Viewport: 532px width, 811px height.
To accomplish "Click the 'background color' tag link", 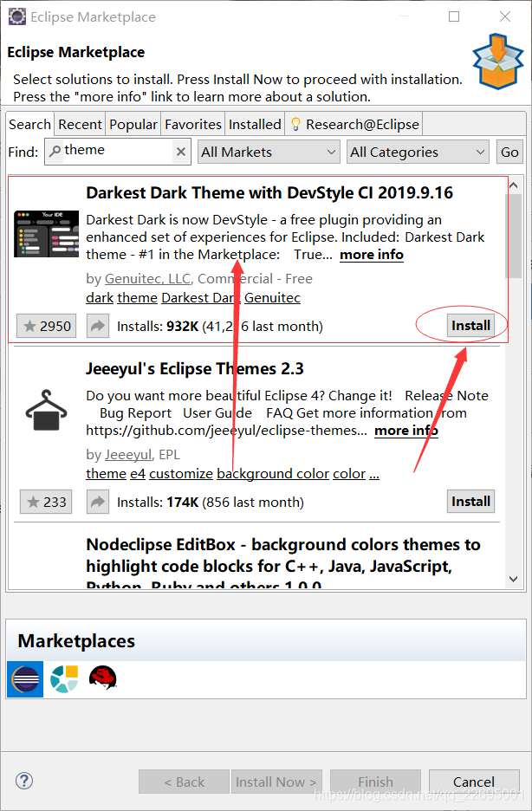I will tap(273, 474).
